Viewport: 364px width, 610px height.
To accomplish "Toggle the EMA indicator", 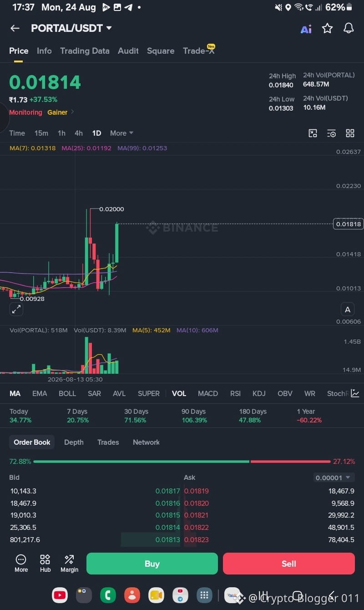I will coord(40,393).
